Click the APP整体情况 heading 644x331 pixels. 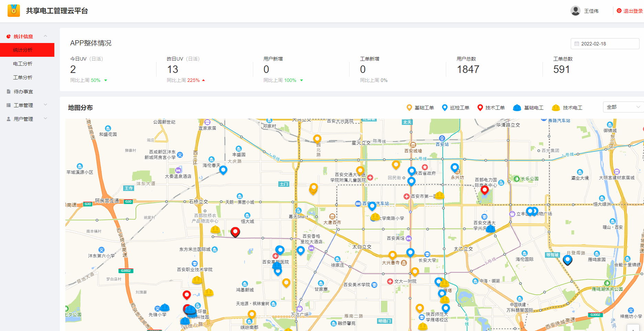91,43
